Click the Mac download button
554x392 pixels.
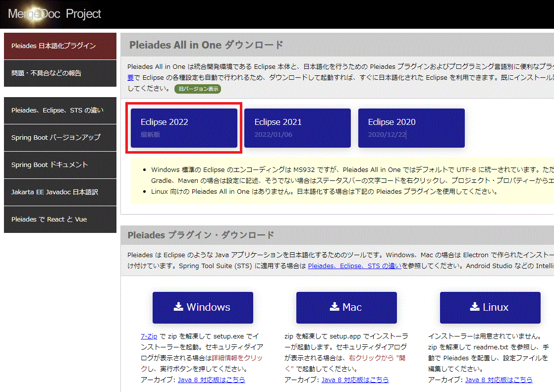coord(346,307)
